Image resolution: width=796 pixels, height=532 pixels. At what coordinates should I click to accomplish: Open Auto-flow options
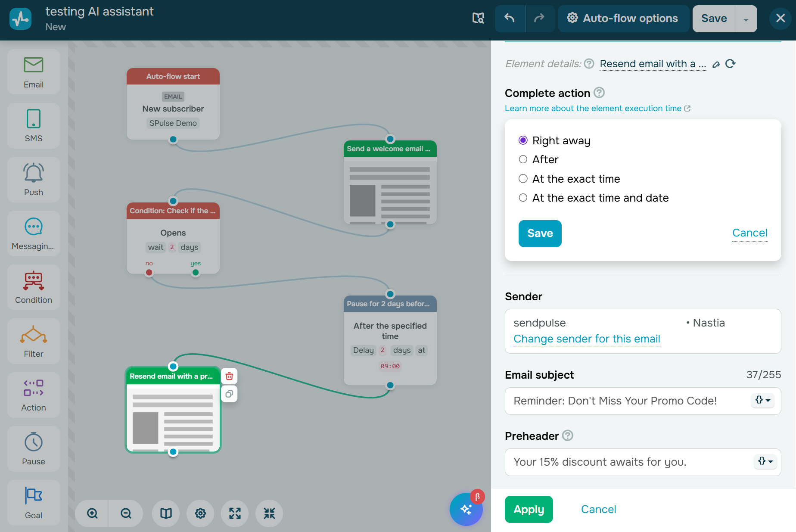623,18
